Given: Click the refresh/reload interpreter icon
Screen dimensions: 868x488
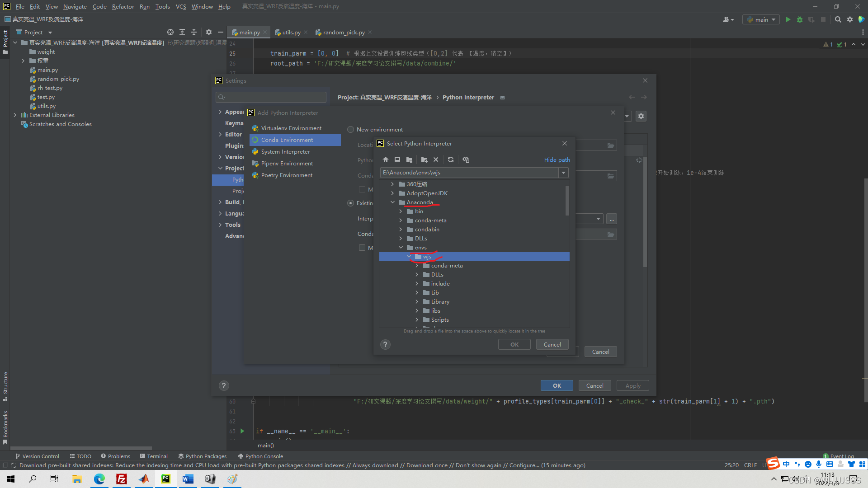Looking at the screenshot, I should tap(451, 159).
